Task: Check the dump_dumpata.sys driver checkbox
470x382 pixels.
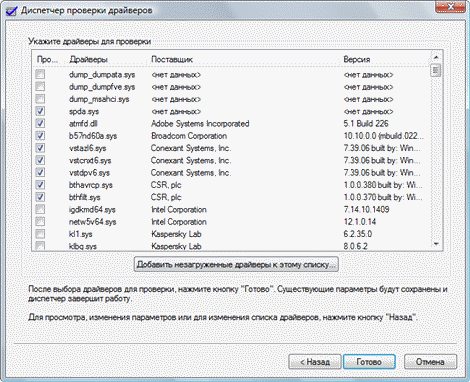Action: pyautogui.click(x=40, y=74)
